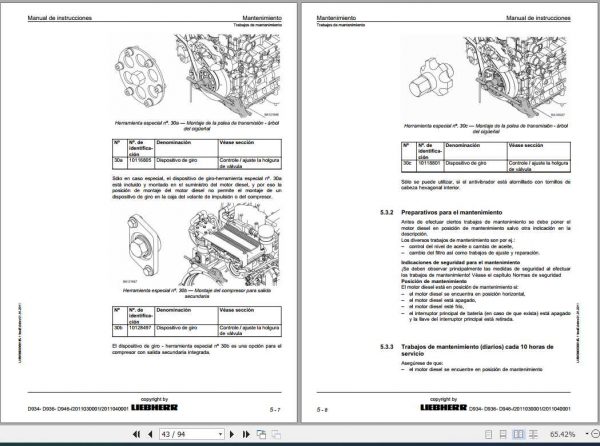Click heading 5.3.2 Preparativos para el mantenimiento

pos(441,212)
